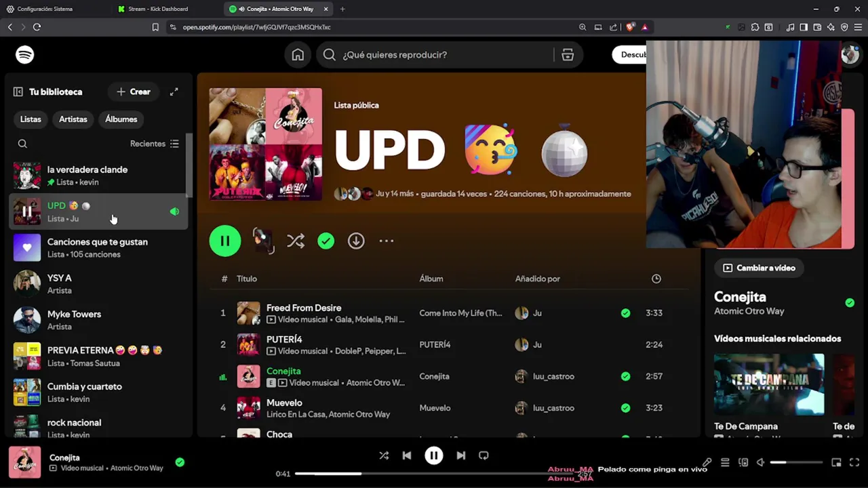
Task: Click the ¿Qué quieres reproducir? search field
Action: click(434, 55)
